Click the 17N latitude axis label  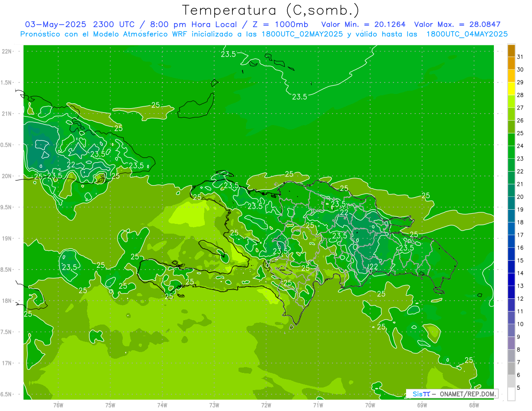(x=7, y=363)
